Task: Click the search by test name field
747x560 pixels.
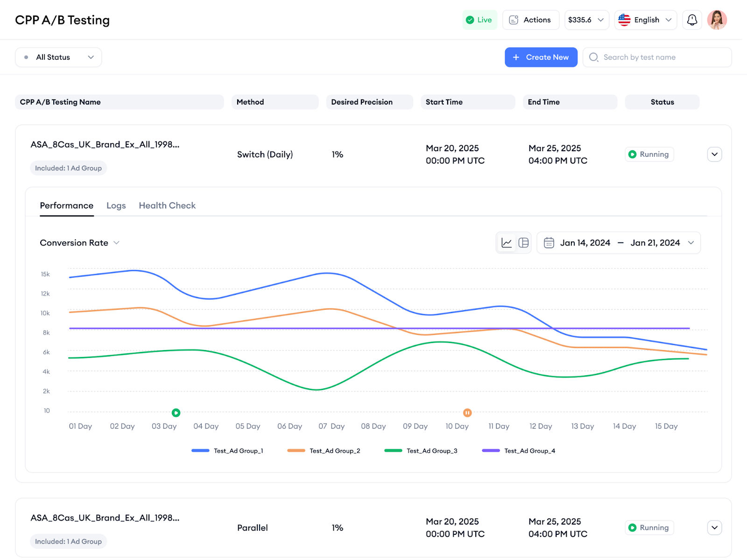Action: pyautogui.click(x=656, y=57)
